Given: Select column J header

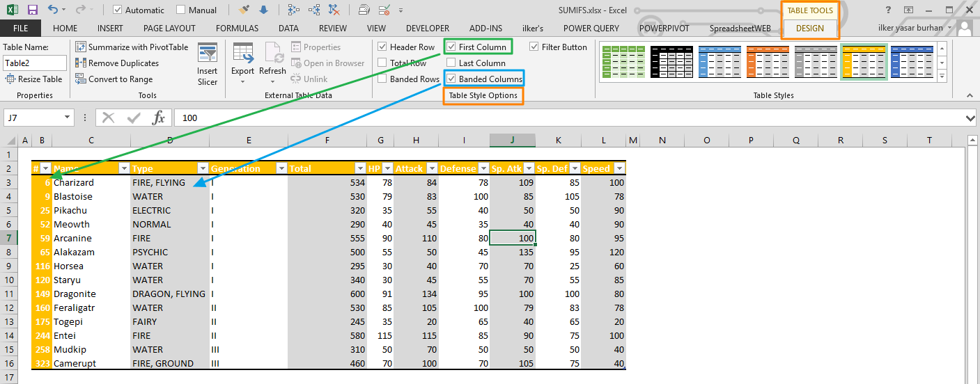Looking at the screenshot, I should point(513,141).
